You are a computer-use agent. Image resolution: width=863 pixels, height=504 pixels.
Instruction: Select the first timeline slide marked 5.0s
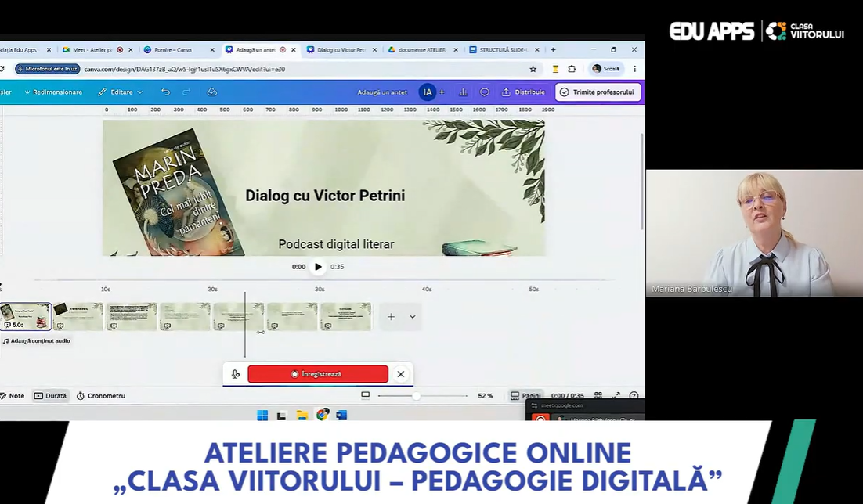25,317
